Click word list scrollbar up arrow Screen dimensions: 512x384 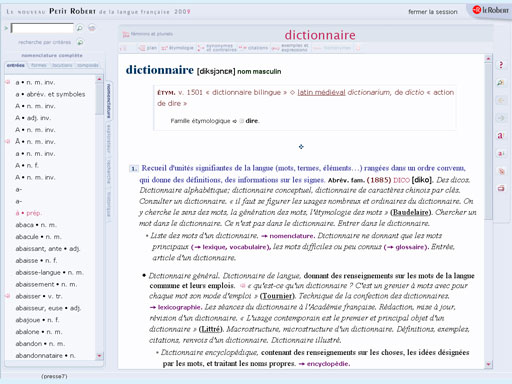(99, 79)
